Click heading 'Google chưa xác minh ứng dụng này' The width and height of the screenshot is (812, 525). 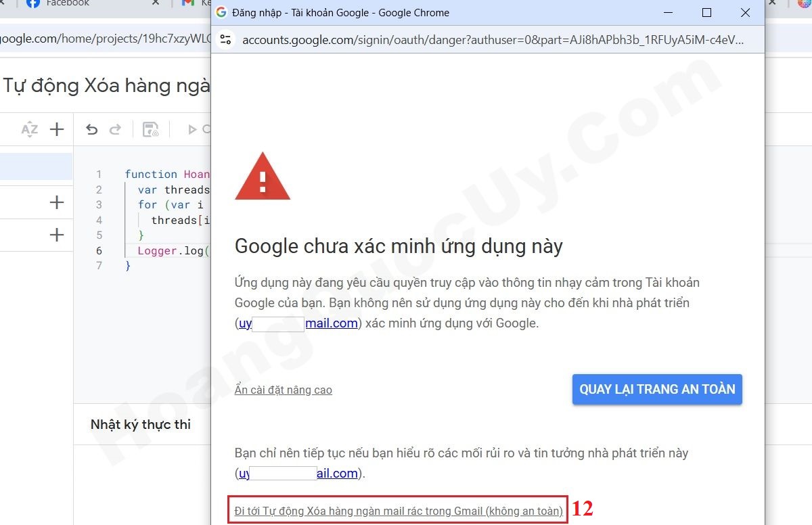tap(399, 246)
